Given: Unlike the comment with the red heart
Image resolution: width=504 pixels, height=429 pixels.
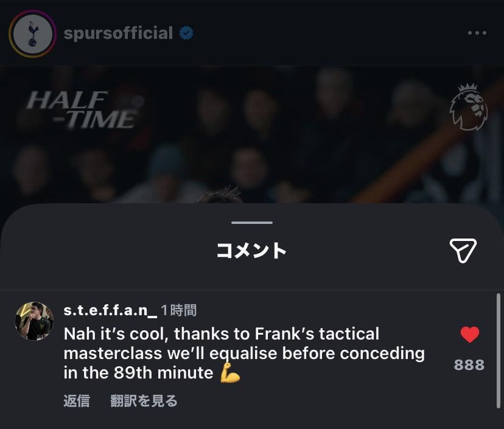Looking at the screenshot, I should point(469,335).
